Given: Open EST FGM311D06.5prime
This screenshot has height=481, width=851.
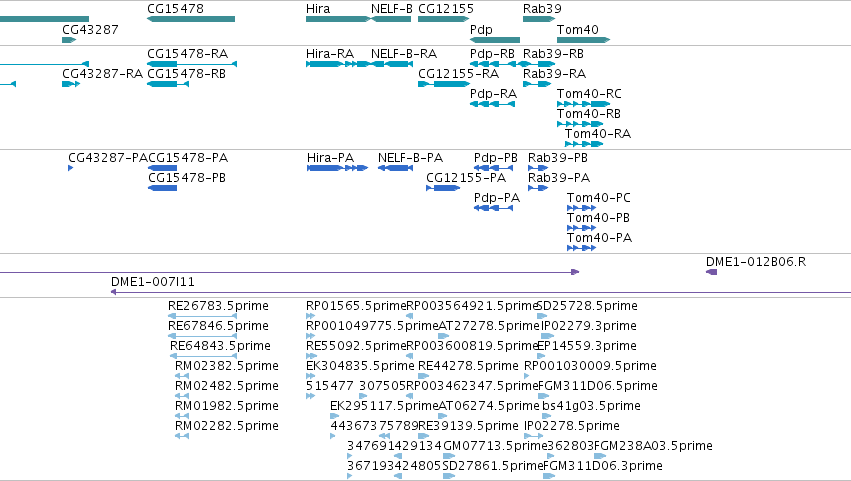Looking at the screenshot, I should 543,396.
